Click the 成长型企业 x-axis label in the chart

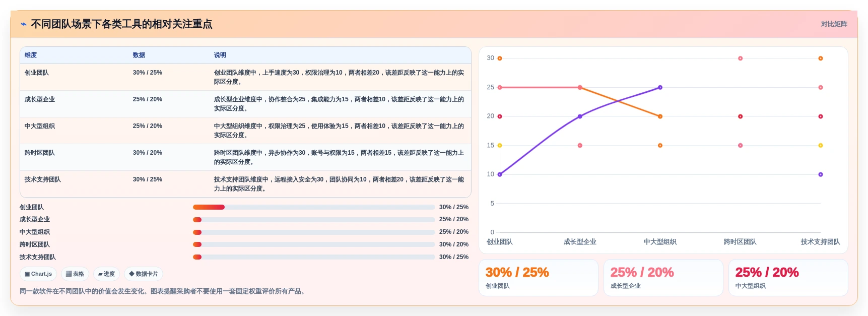pos(580,242)
